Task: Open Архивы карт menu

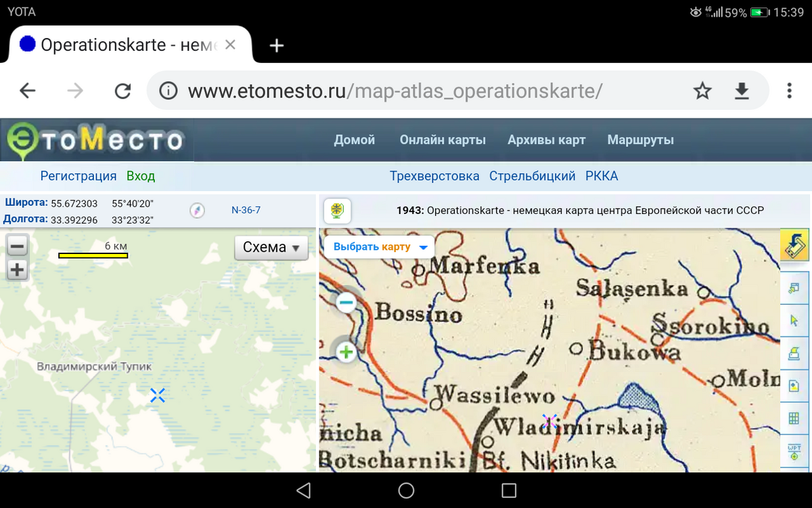Action: tap(547, 140)
